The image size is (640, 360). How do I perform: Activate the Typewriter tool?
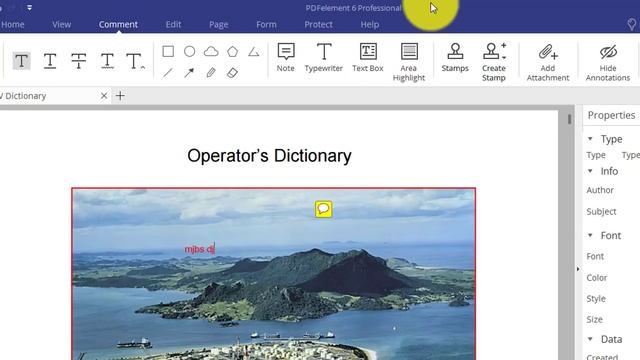click(324, 58)
